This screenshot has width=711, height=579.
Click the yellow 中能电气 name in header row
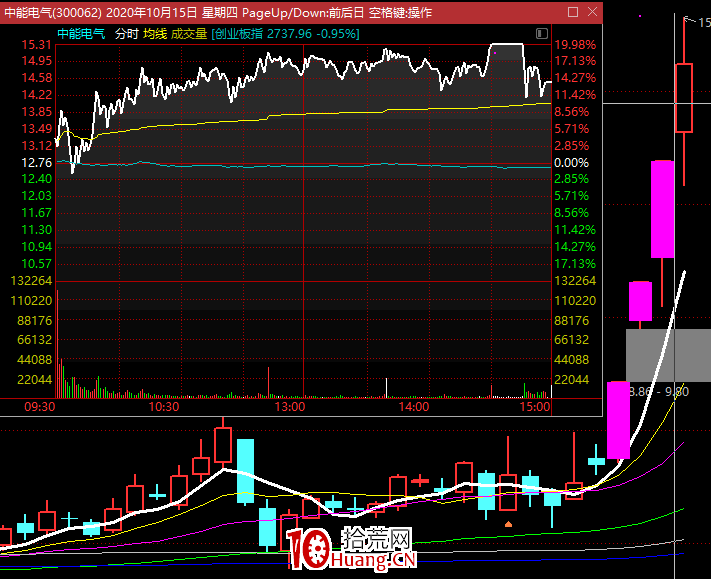coord(80,33)
